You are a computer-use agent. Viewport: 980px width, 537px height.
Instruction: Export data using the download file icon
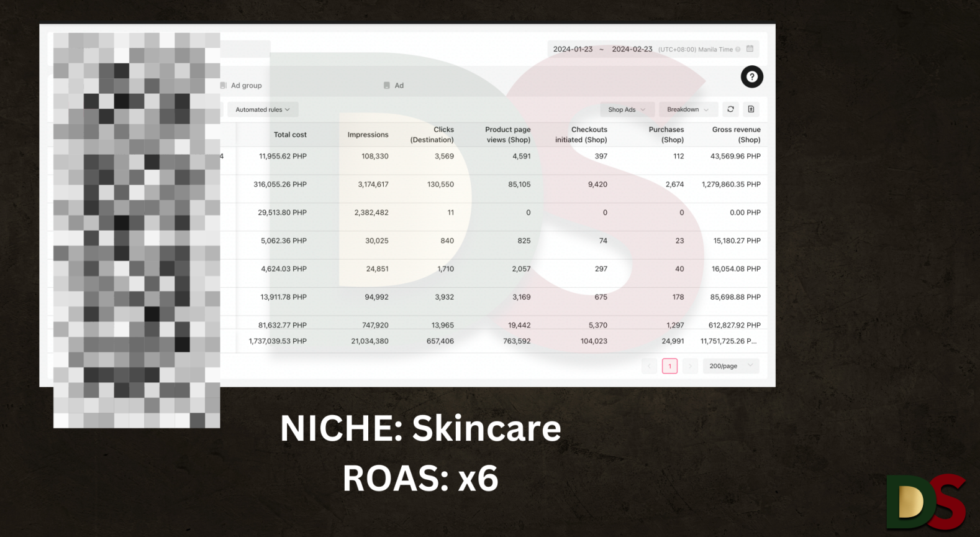[x=751, y=109]
